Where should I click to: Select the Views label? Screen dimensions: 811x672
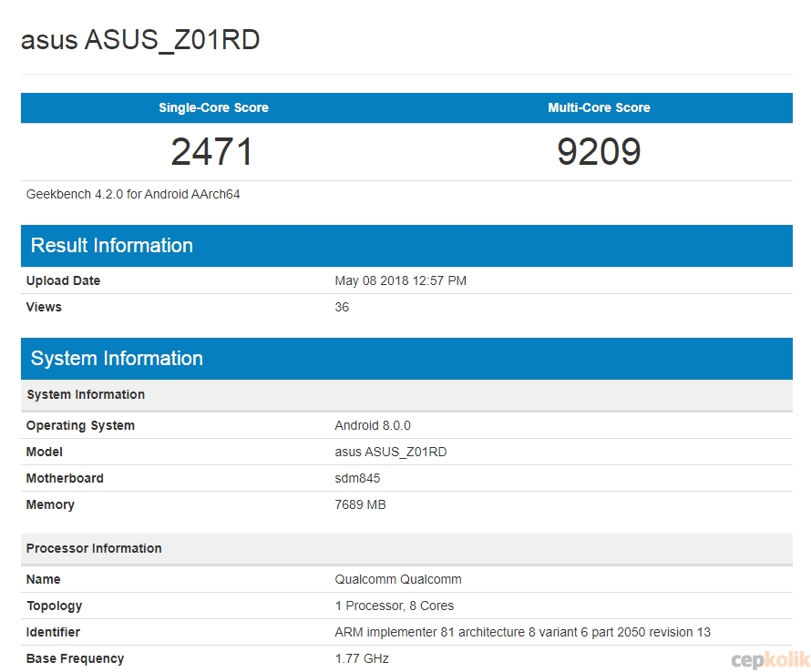click(44, 307)
